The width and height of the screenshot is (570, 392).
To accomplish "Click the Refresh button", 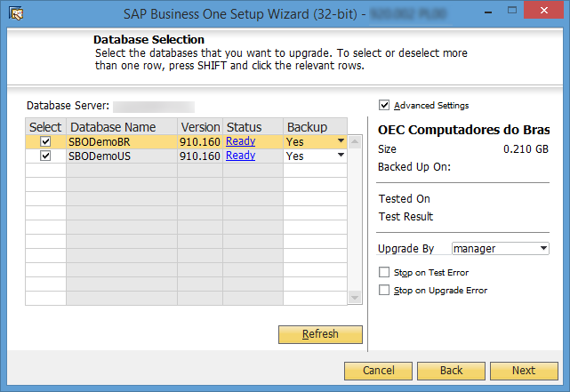I will pyautogui.click(x=320, y=334).
